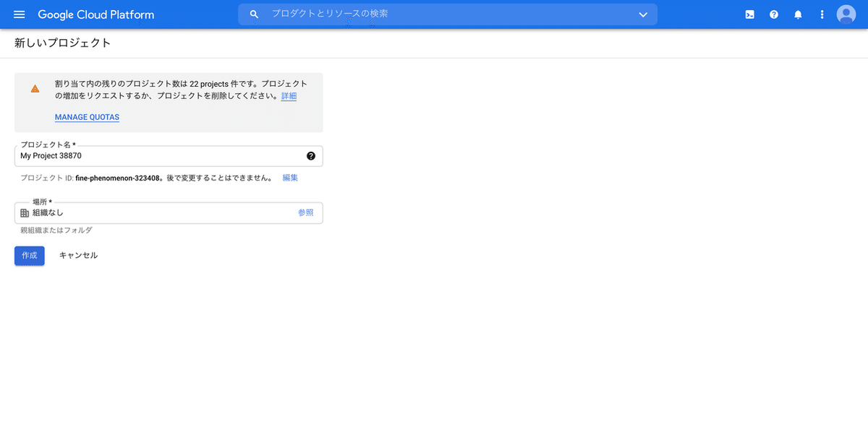Click the search magnifier icon
The height and width of the screenshot is (443, 868).
click(x=254, y=14)
